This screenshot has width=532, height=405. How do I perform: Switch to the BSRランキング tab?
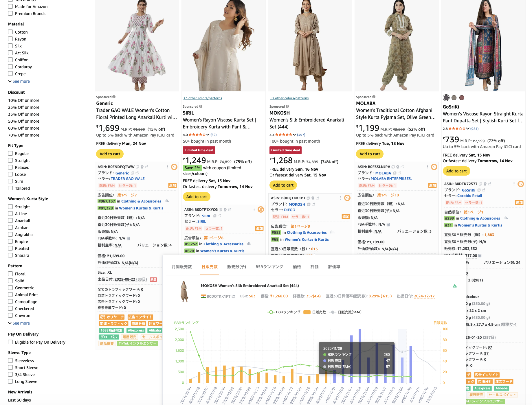point(269,267)
